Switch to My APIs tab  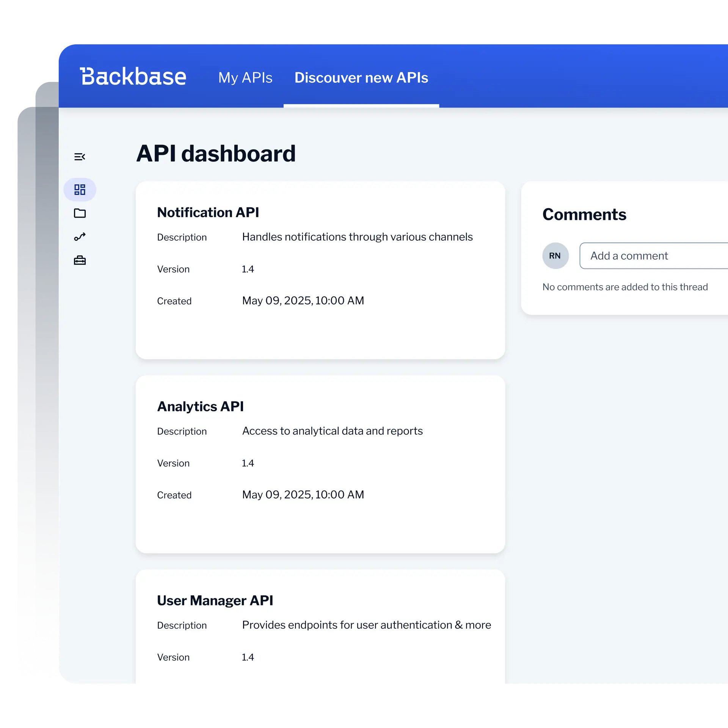pyautogui.click(x=245, y=78)
